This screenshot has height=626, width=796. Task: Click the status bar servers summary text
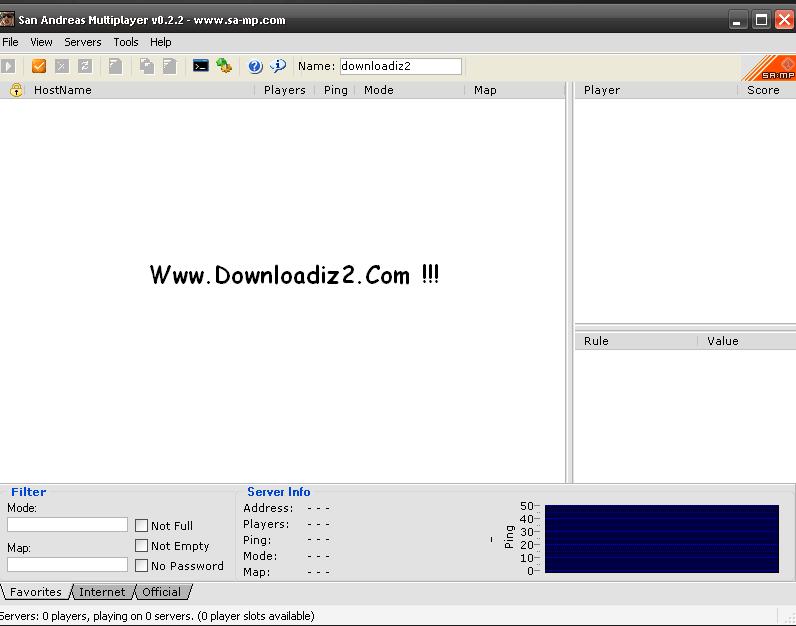coord(157,616)
